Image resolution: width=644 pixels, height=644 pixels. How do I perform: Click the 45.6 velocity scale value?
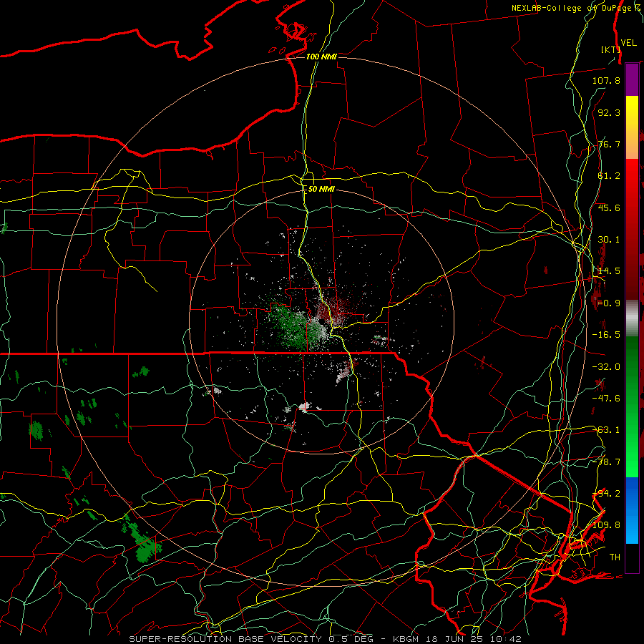(x=609, y=208)
